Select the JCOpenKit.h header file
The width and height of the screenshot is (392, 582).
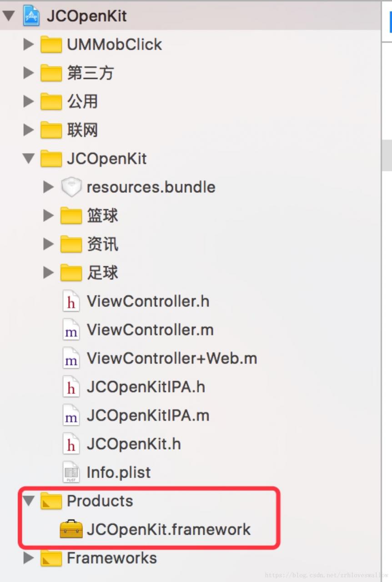pos(134,444)
